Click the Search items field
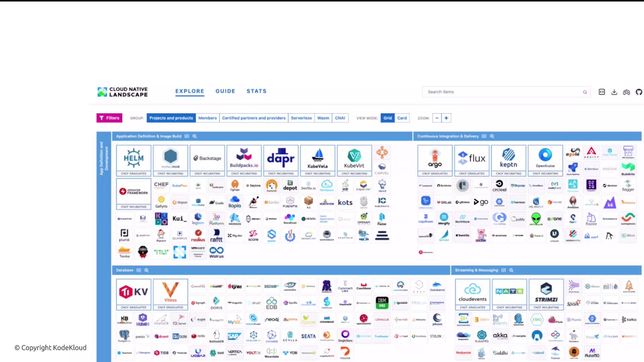Image resolution: width=644 pixels, height=362 pixels. [x=506, y=92]
